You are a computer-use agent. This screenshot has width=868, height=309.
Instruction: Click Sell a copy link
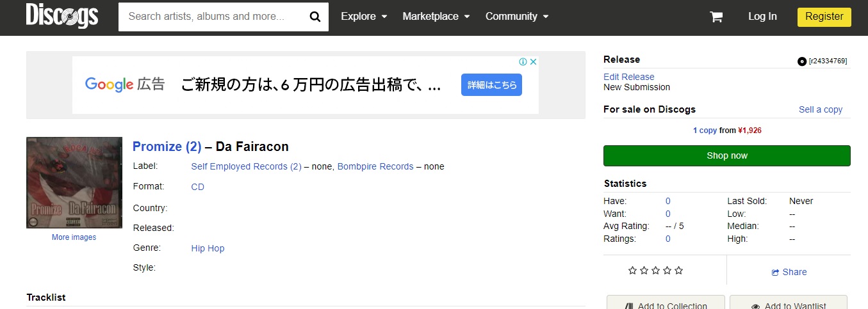pos(821,109)
